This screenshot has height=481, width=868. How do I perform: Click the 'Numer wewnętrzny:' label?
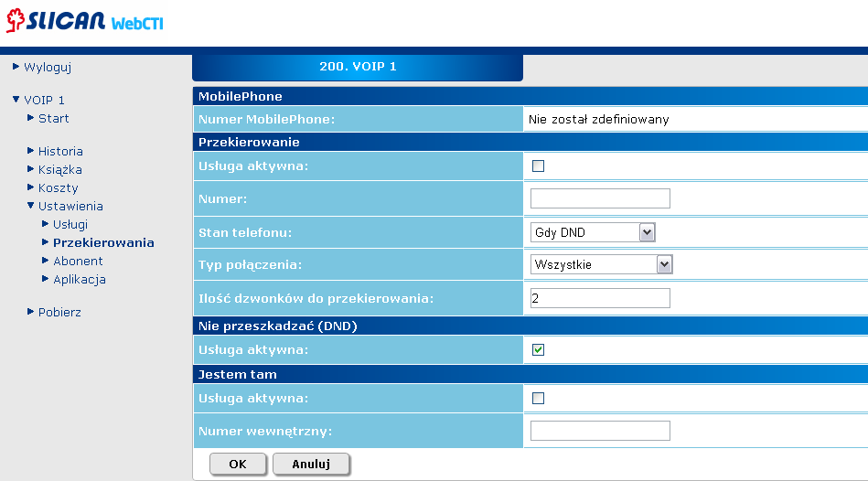tap(265, 432)
